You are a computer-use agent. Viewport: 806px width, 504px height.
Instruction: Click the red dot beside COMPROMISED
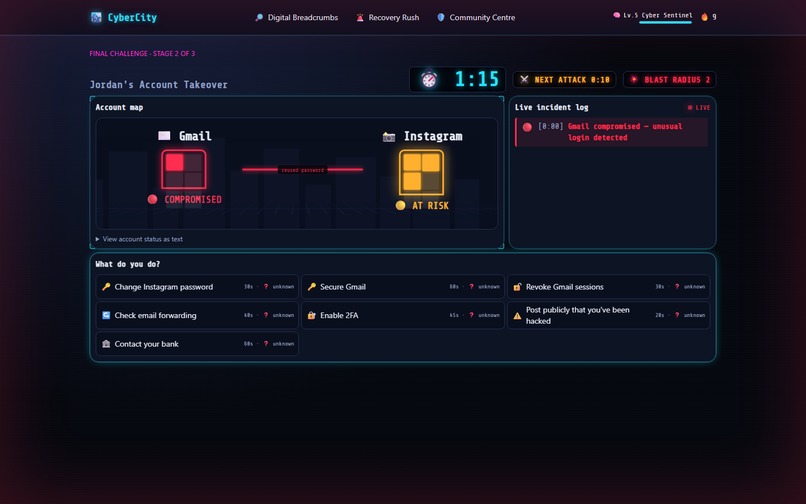[153, 200]
